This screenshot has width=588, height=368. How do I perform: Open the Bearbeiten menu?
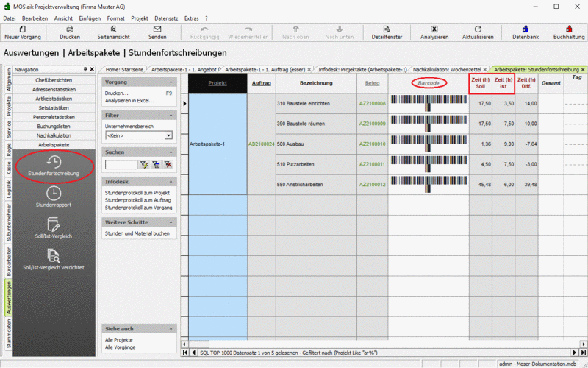(35, 18)
